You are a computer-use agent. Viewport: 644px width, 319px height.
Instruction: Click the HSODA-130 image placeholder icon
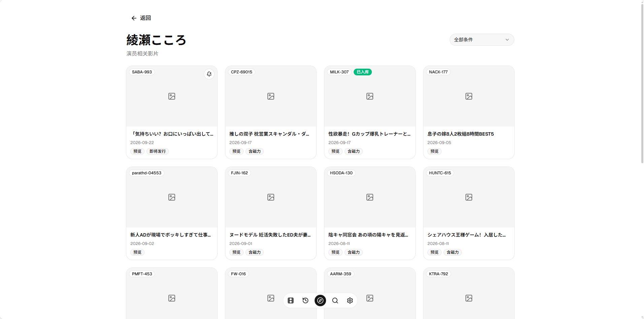click(370, 197)
